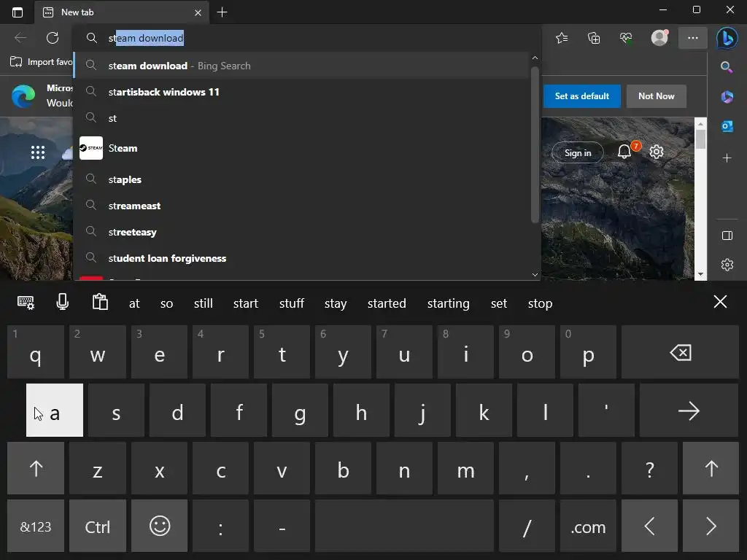This screenshot has height=560, width=747.
Task: Close the New tab tab
Action: pos(198,13)
